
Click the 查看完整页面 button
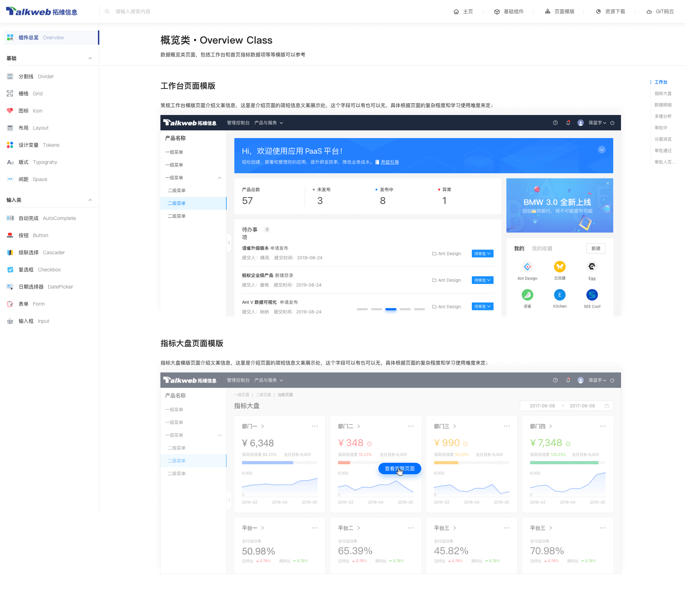point(399,469)
